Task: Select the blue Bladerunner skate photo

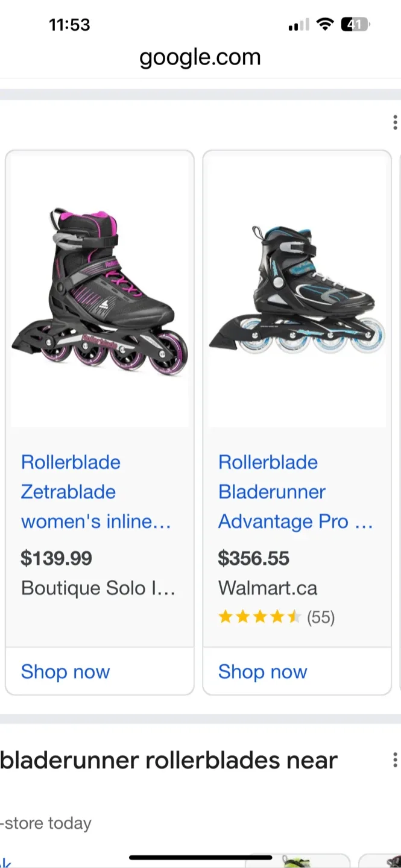Action: pyautogui.click(x=297, y=288)
